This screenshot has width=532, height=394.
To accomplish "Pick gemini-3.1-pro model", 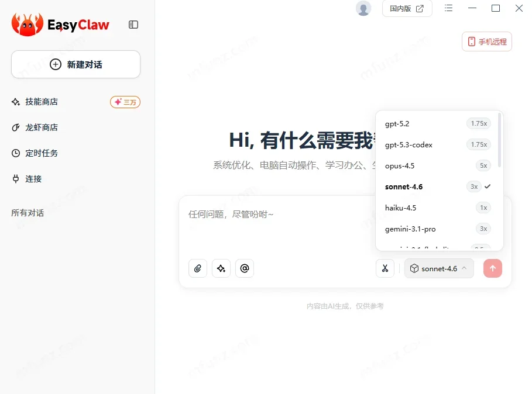I will click(438, 229).
